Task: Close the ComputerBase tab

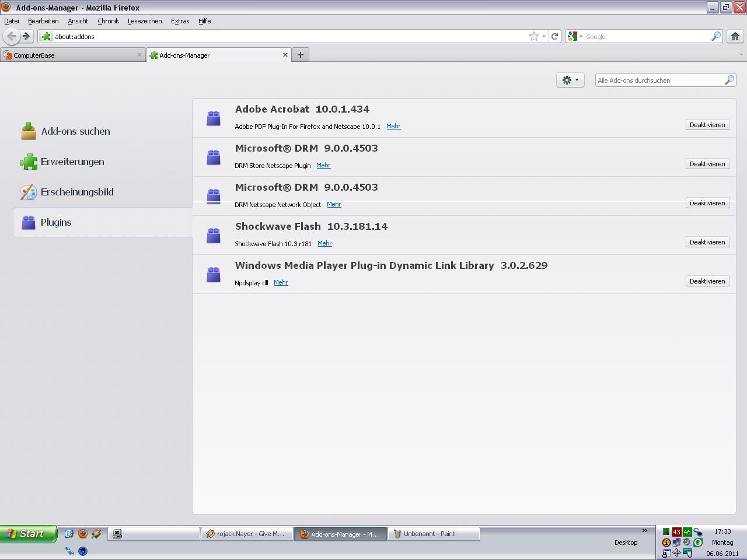Action: click(x=139, y=55)
